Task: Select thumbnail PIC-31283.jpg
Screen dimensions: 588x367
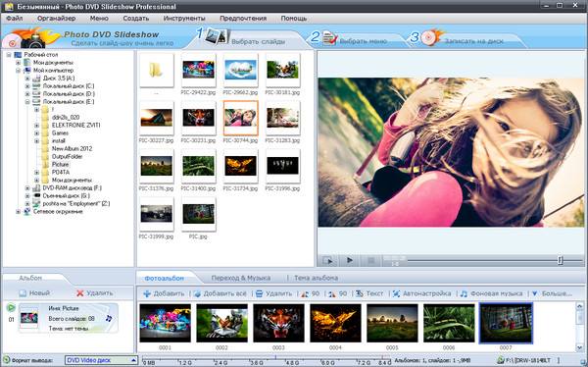Action: click(282, 118)
